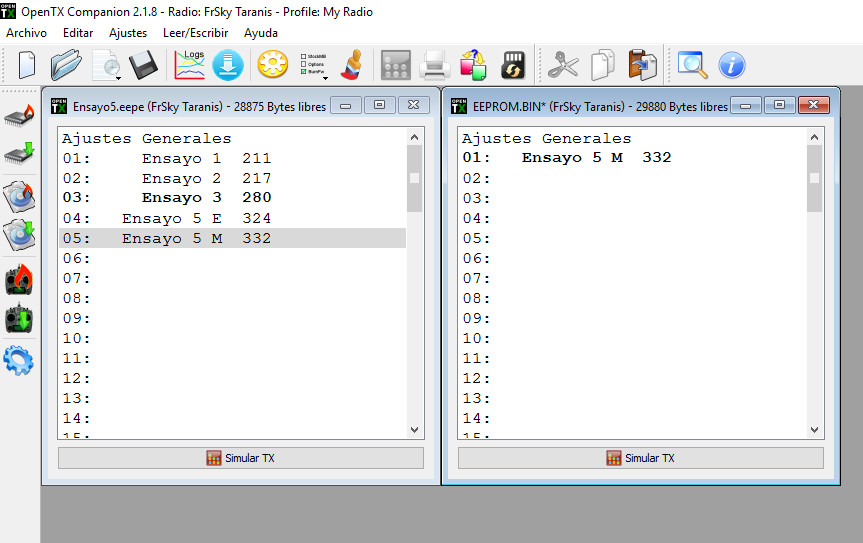This screenshot has height=543, width=863.
Task: Click the print icon in toolbar
Action: pos(434,66)
